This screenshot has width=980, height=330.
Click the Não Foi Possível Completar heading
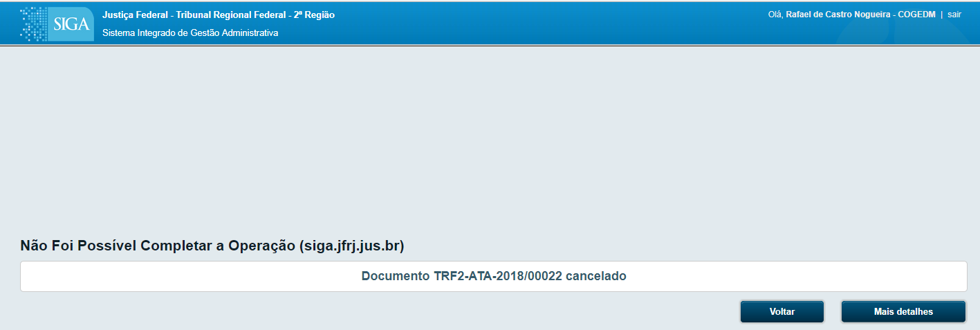pos(212,246)
